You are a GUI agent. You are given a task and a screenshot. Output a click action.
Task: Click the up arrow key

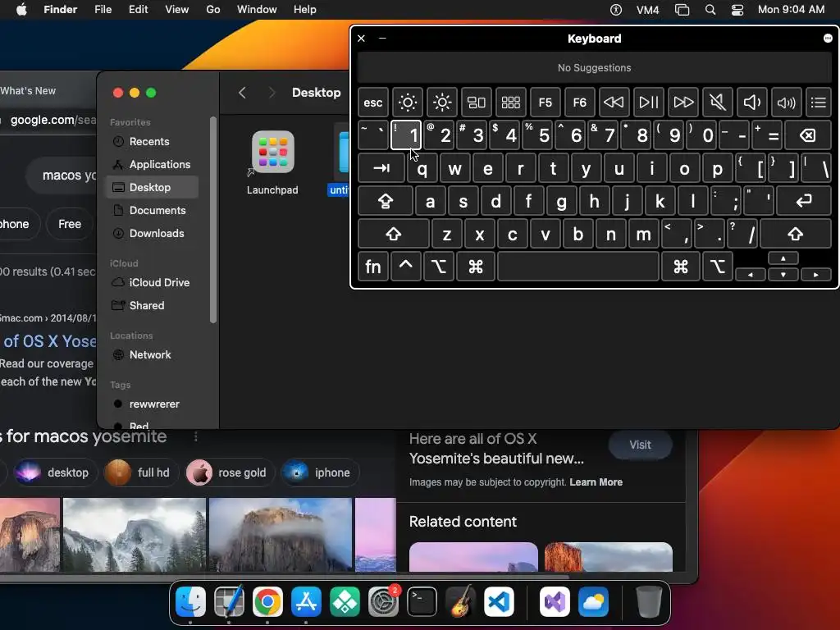click(783, 258)
